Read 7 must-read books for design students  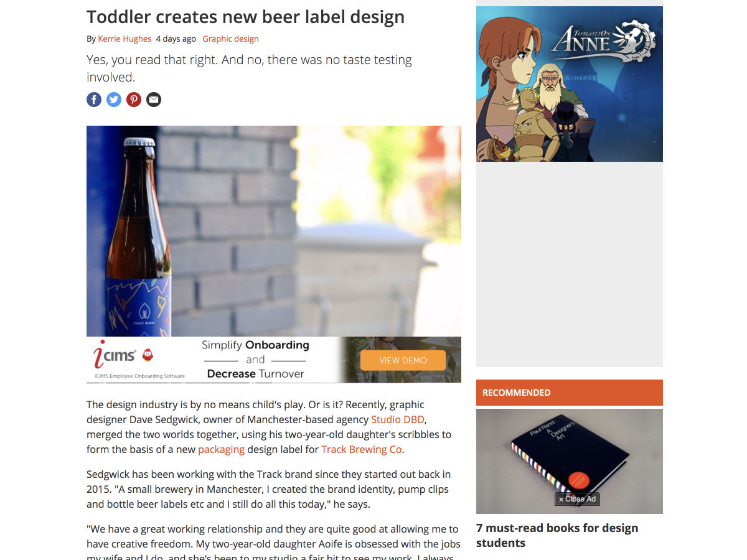557,535
